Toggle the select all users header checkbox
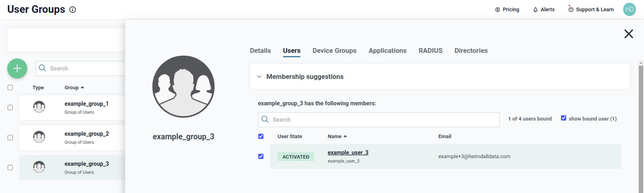The width and height of the screenshot is (644, 193). point(261,136)
